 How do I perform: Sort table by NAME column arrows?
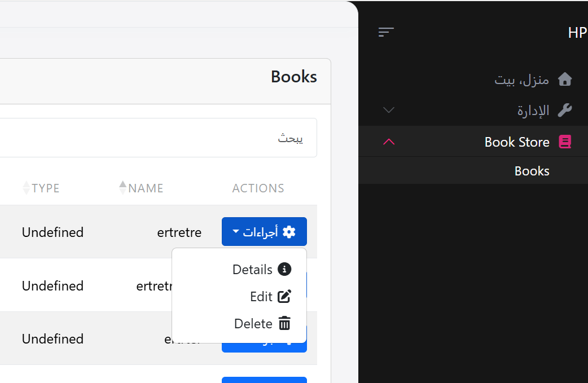[x=122, y=188]
